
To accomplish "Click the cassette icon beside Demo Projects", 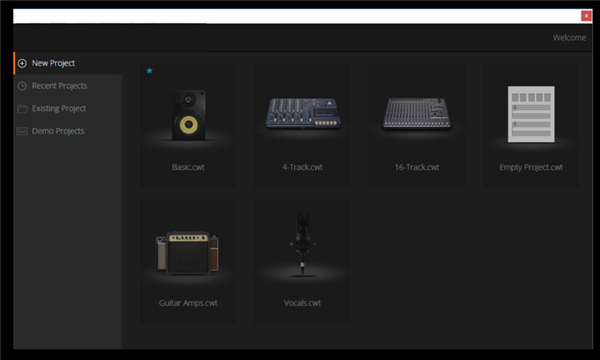I will pyautogui.click(x=22, y=131).
